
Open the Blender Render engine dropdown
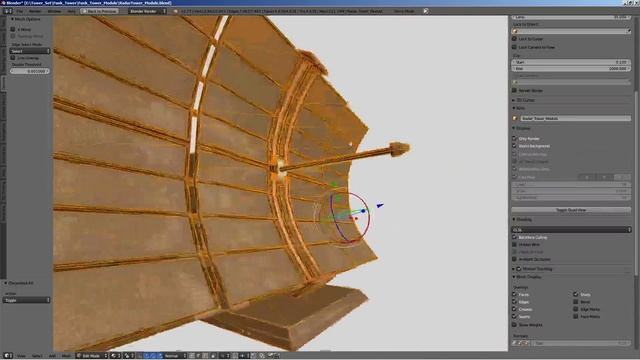[147, 11]
